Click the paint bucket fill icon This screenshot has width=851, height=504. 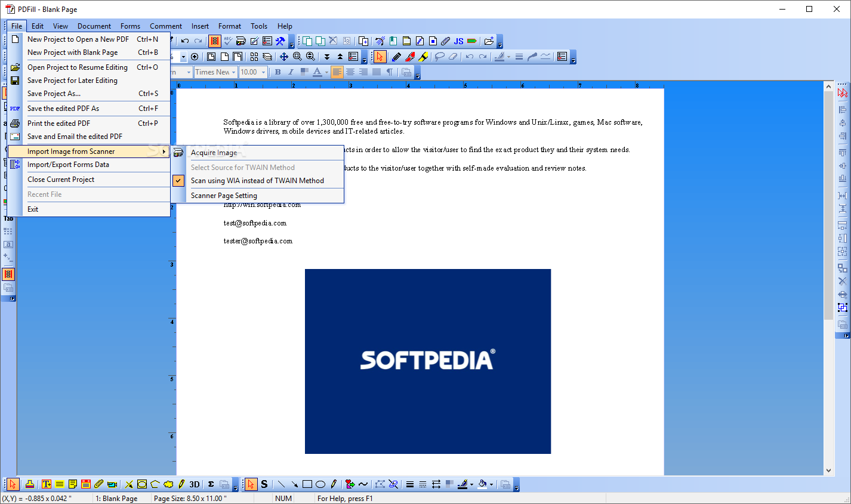click(482, 484)
